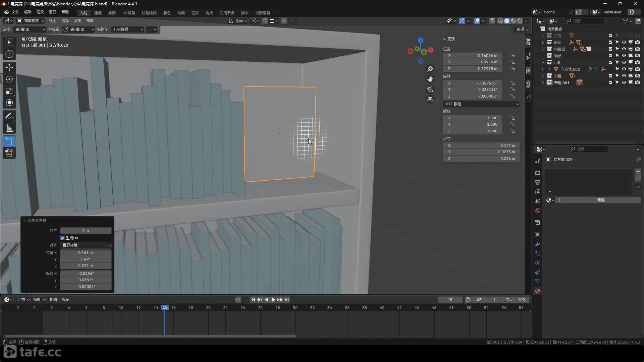Select the Move tool in toolbar
The width and height of the screenshot is (644, 362).
[9, 67]
